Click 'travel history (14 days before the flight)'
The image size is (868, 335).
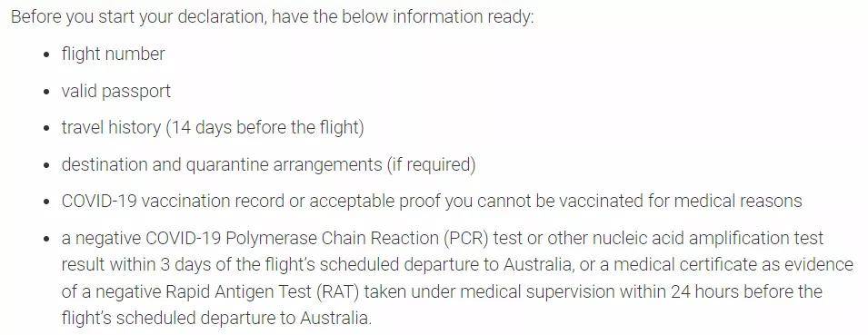pos(213,128)
